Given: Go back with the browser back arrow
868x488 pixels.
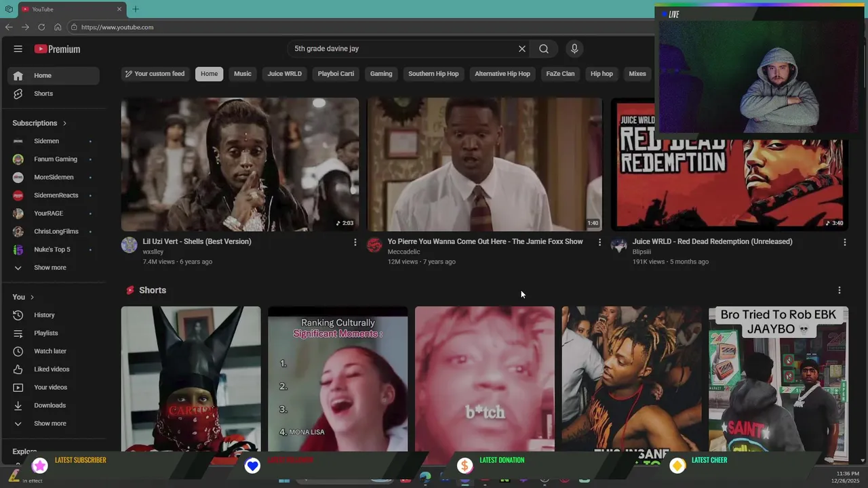Looking at the screenshot, I should click(x=9, y=27).
